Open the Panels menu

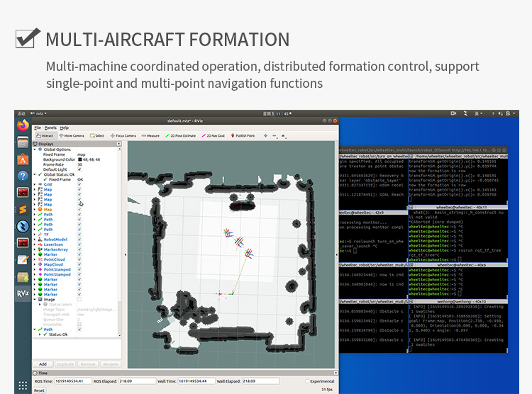tap(50, 128)
